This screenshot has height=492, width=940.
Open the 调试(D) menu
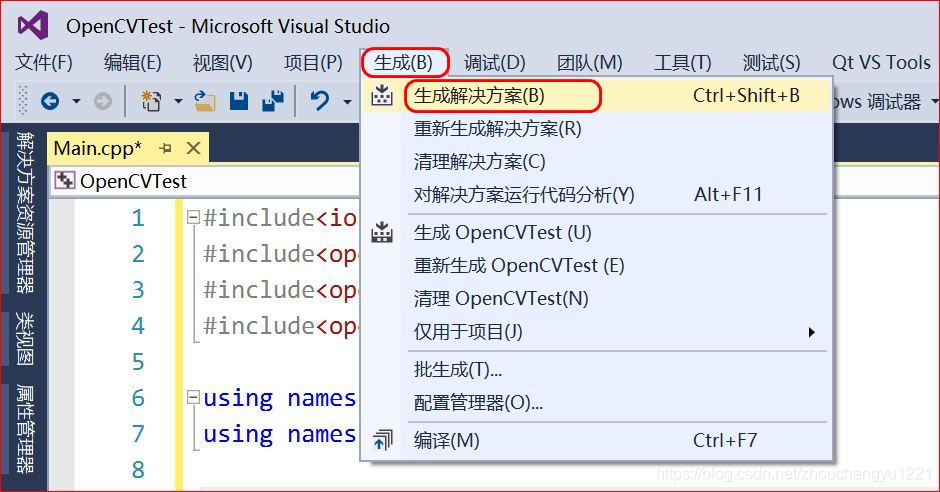[495, 62]
